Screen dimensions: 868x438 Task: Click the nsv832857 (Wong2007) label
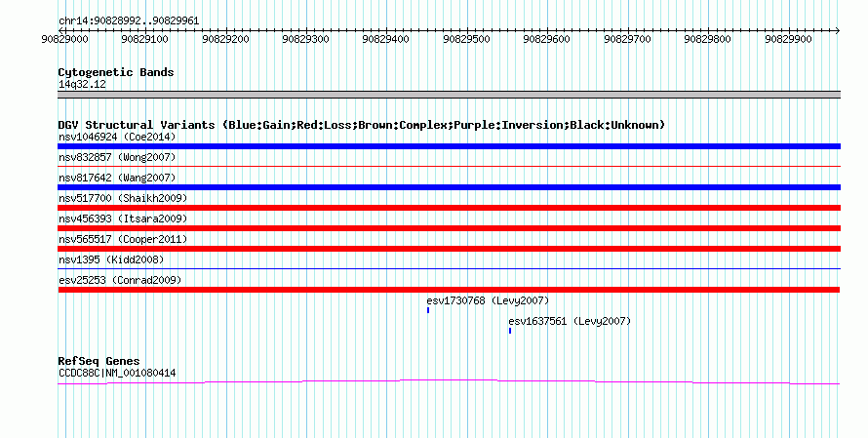(x=117, y=157)
